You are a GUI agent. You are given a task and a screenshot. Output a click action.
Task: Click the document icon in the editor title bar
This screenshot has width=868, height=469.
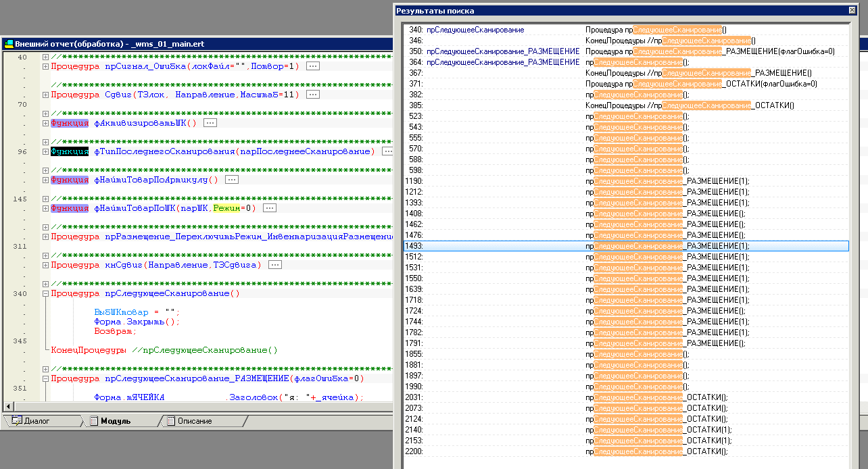coord(9,44)
